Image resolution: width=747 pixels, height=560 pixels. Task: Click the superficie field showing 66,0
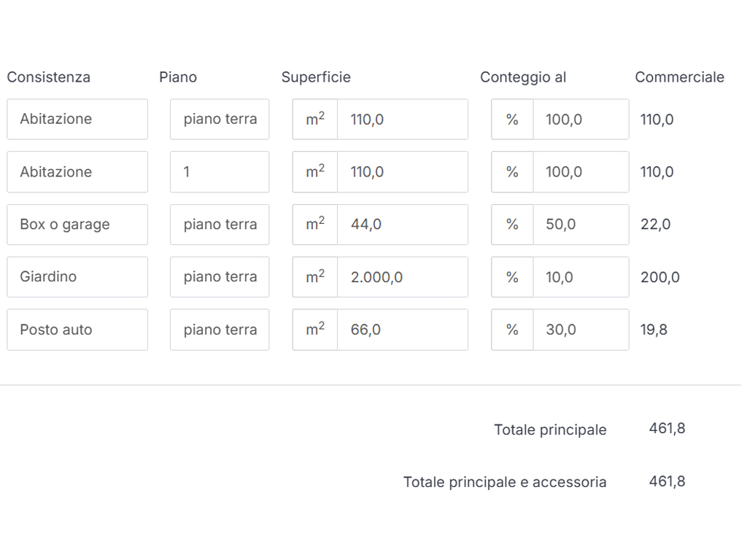402,330
